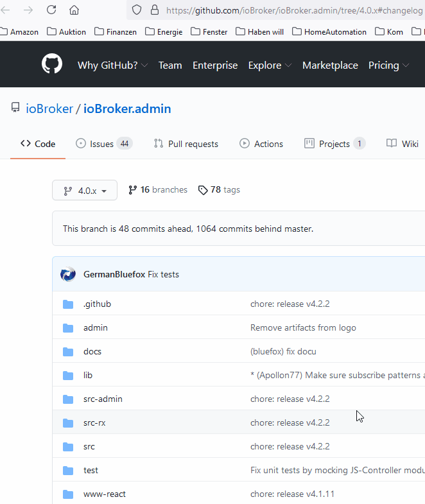Switch to the Projects tab
425x504 pixels.
point(334,144)
